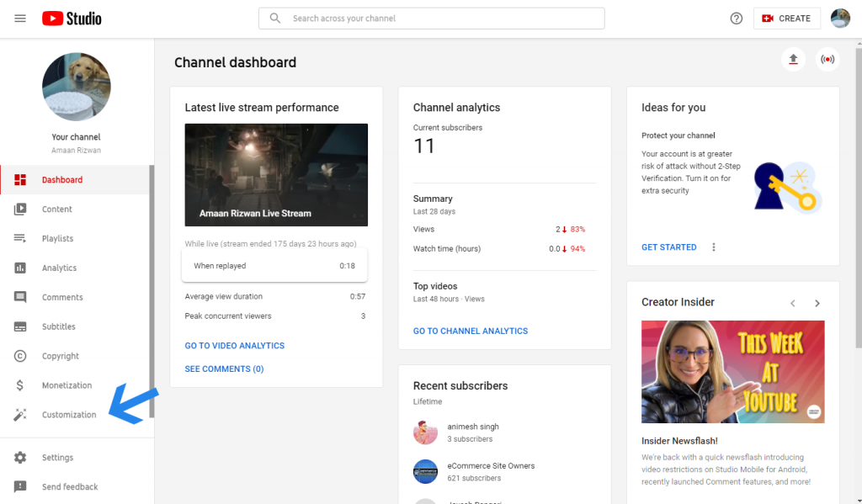Open the Analytics menu item
The width and height of the screenshot is (862, 504).
click(75, 268)
